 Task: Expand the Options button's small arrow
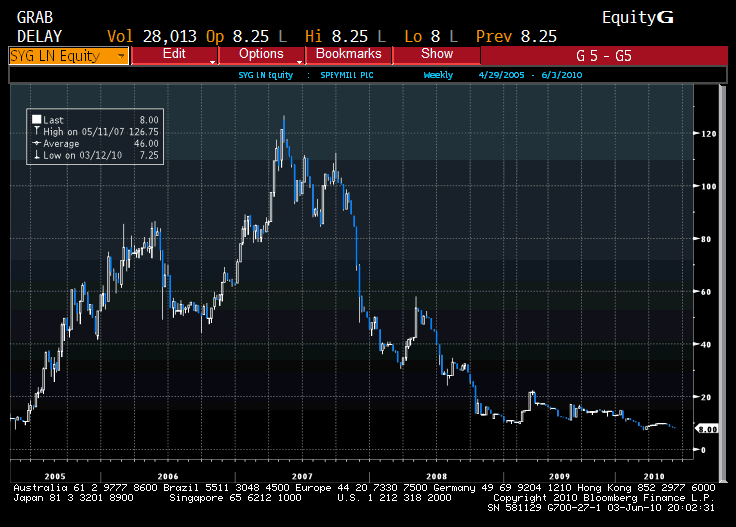click(299, 62)
